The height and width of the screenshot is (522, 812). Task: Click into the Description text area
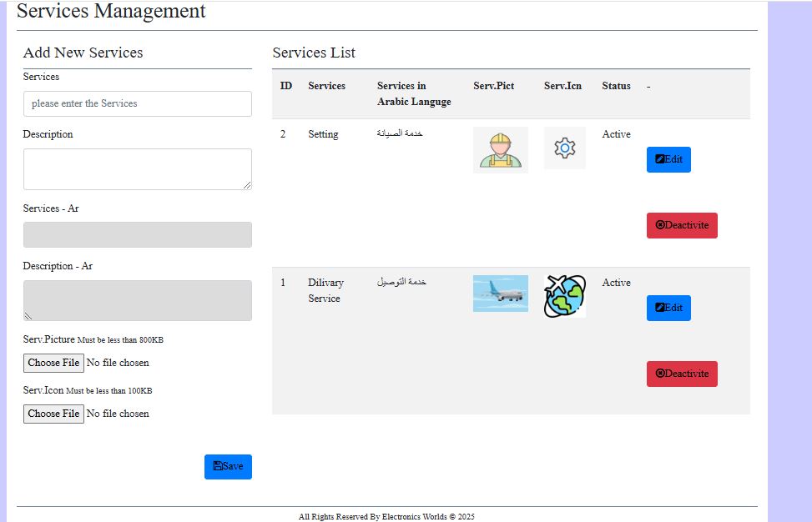[x=137, y=169]
